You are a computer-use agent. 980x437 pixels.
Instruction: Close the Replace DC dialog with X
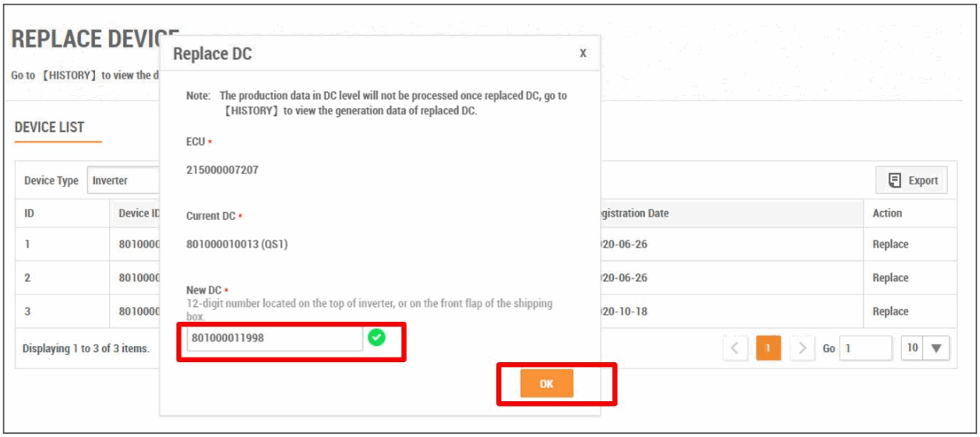click(583, 53)
